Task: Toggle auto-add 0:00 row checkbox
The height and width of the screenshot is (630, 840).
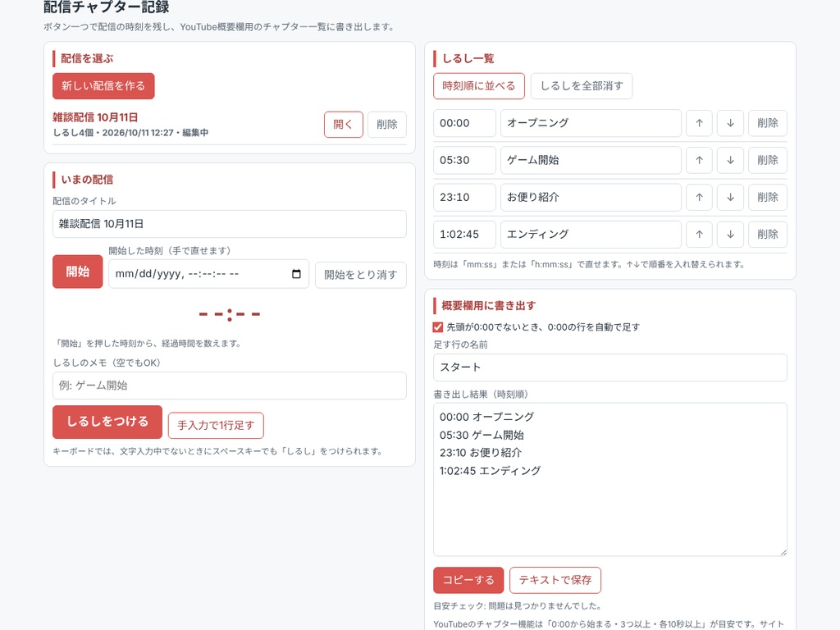Action: [x=438, y=326]
